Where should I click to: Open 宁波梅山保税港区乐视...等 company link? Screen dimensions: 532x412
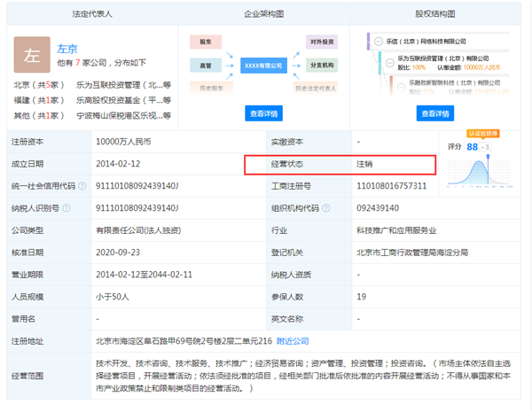[123, 116]
